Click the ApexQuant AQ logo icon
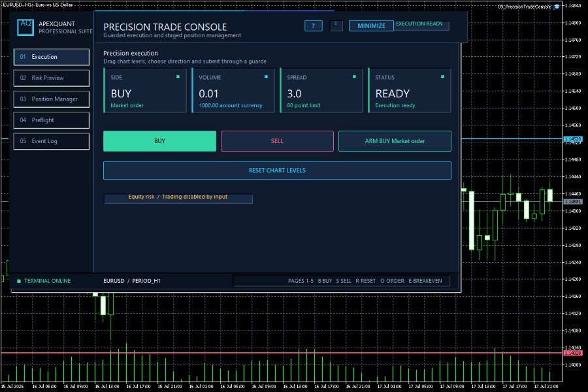 pos(25,27)
